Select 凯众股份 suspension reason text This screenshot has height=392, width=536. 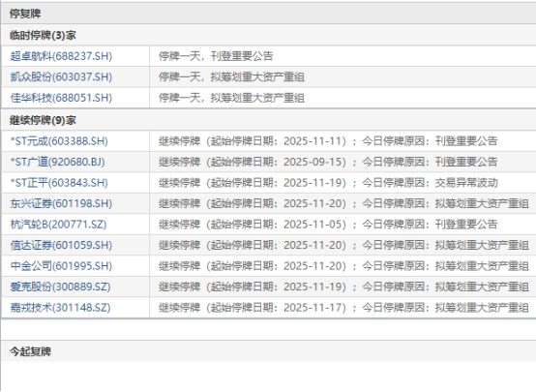tap(231, 77)
